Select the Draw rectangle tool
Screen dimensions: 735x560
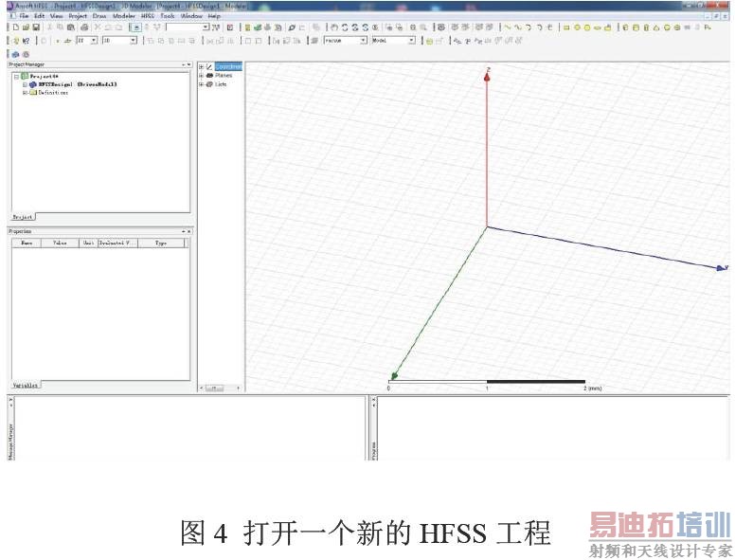point(566,27)
